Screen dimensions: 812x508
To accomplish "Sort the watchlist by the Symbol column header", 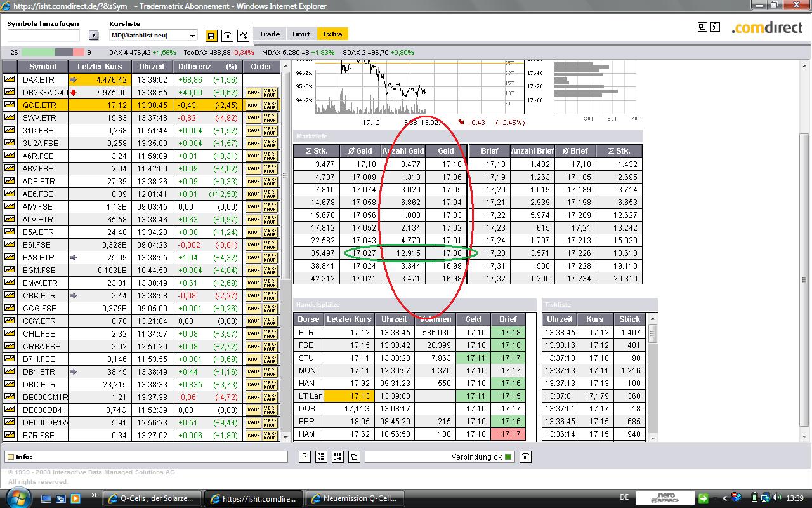I will pyautogui.click(x=43, y=67).
